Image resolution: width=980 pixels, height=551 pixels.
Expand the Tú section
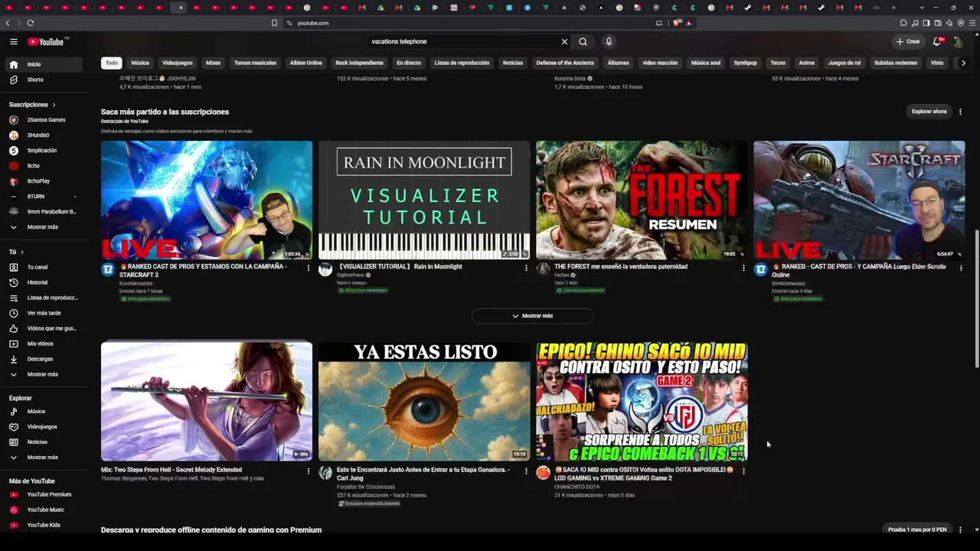16,252
